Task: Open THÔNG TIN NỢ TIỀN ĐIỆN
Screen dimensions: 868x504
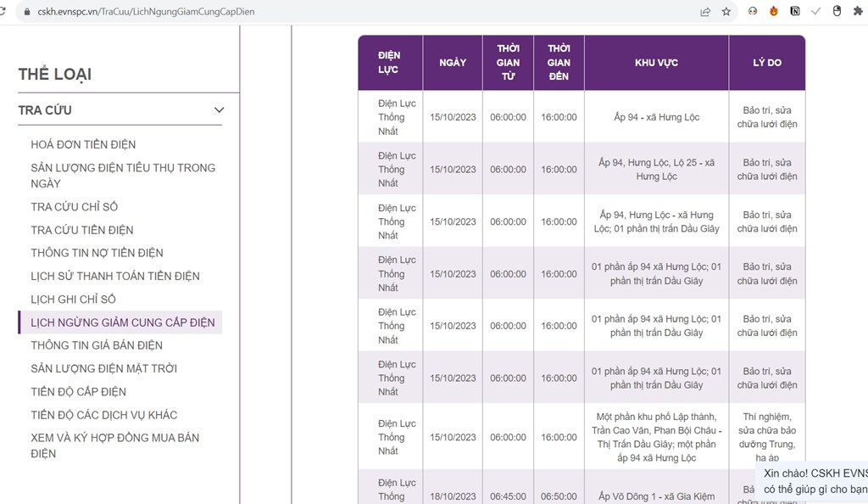Action: [97, 253]
